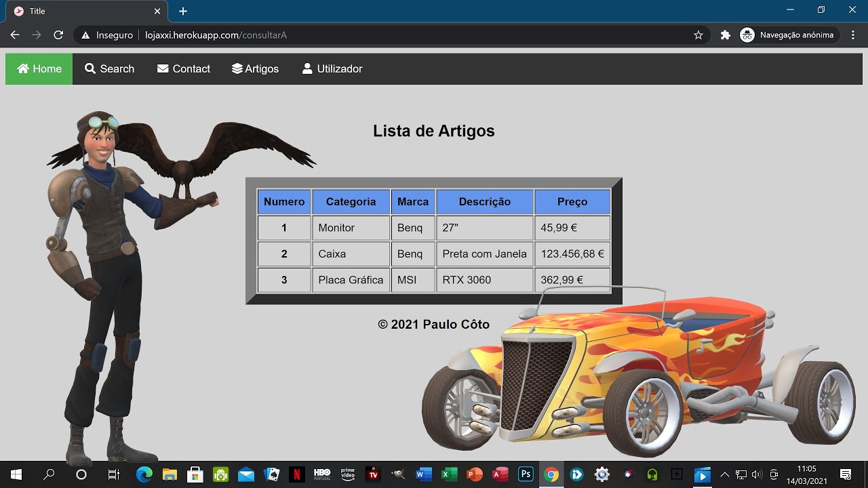Open Task View on the taskbar
The width and height of the screenshot is (868, 488).
pos(114,474)
